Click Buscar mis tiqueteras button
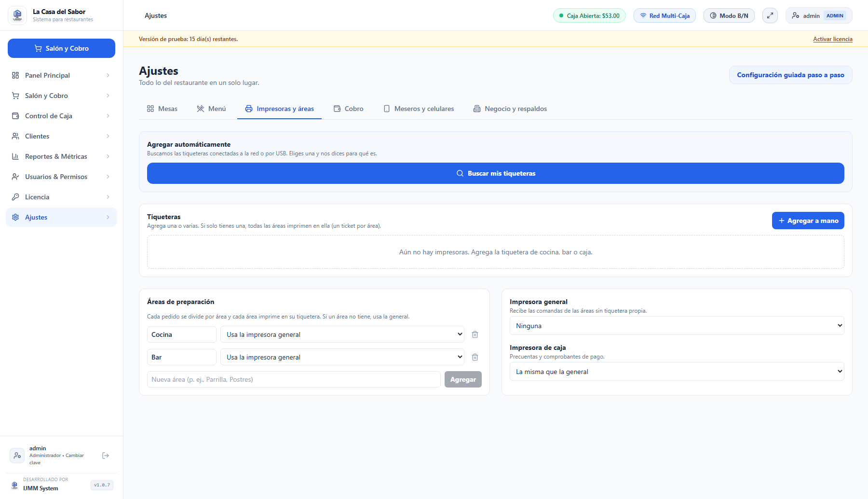 [496, 173]
